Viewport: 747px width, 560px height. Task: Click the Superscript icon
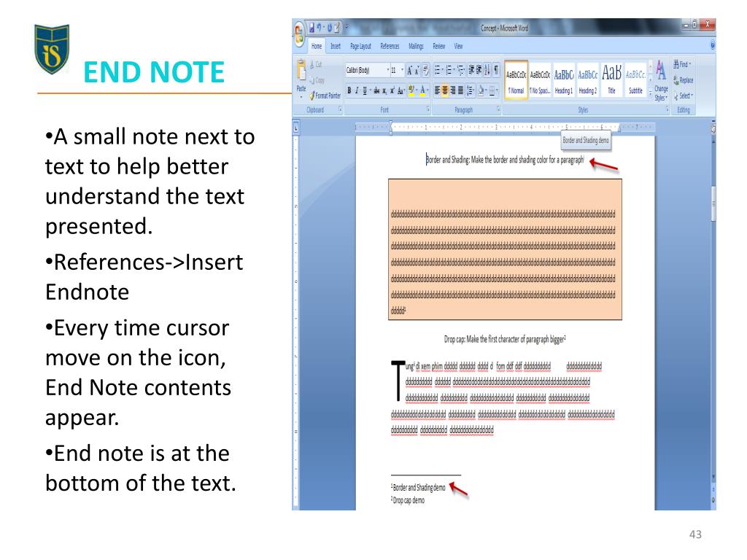[x=392, y=90]
